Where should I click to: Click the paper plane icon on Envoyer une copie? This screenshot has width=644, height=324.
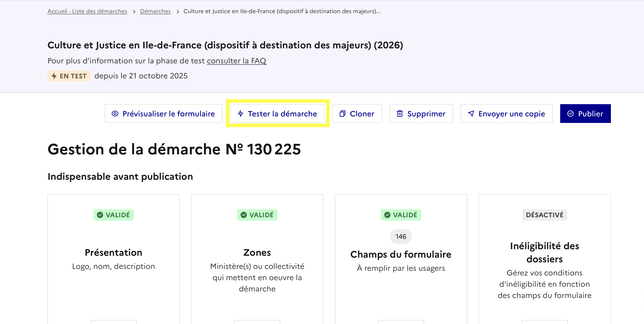(471, 114)
